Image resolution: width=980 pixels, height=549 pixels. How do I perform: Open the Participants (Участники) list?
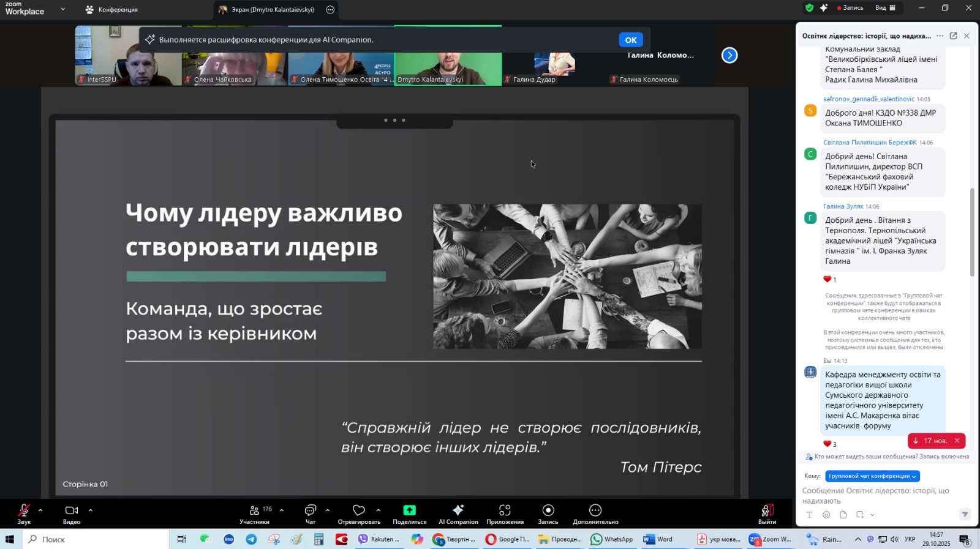[255, 510]
